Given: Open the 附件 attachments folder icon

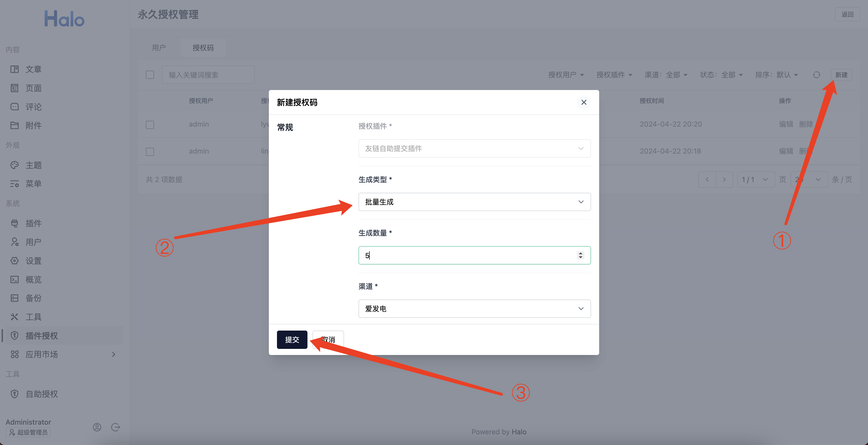Looking at the screenshot, I should pos(14,125).
